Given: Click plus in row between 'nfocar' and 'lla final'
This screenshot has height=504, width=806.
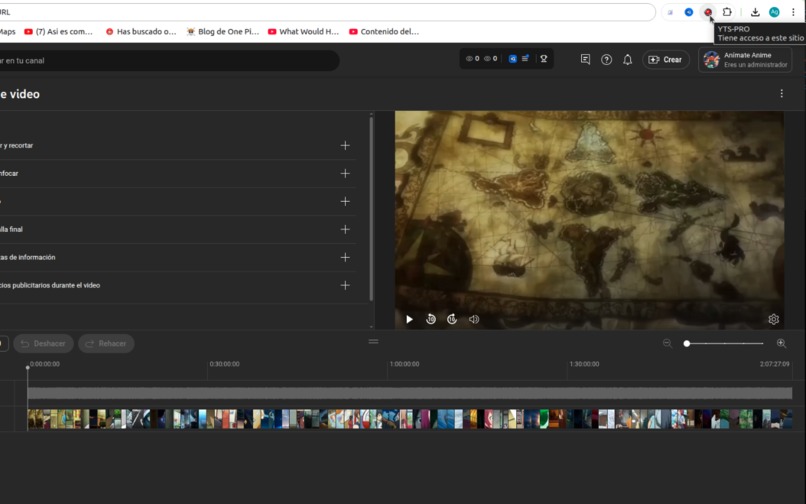Looking at the screenshot, I should point(345,201).
